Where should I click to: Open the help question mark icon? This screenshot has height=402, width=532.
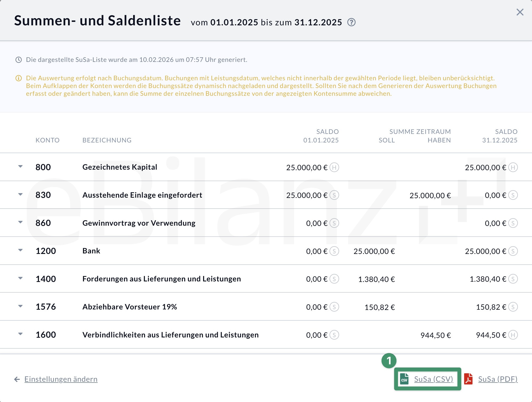[351, 22]
